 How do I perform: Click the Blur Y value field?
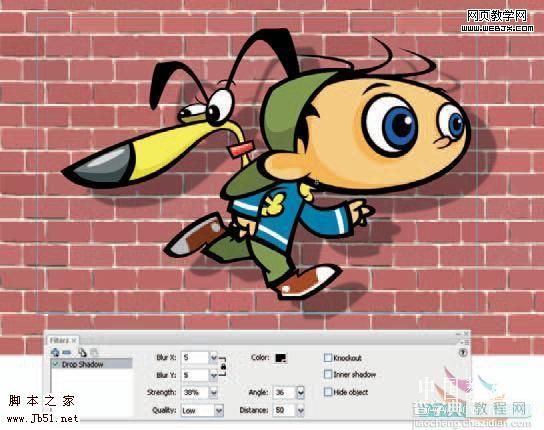(195, 375)
